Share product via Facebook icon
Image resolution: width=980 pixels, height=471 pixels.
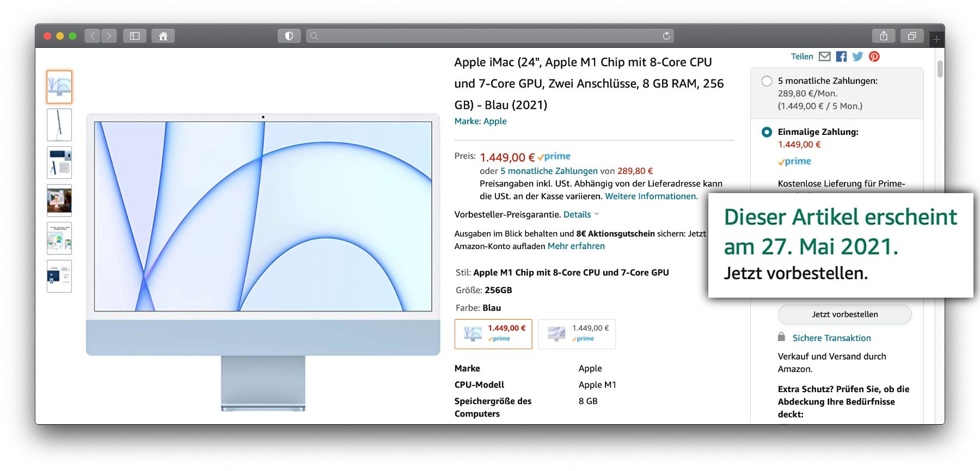coord(841,57)
